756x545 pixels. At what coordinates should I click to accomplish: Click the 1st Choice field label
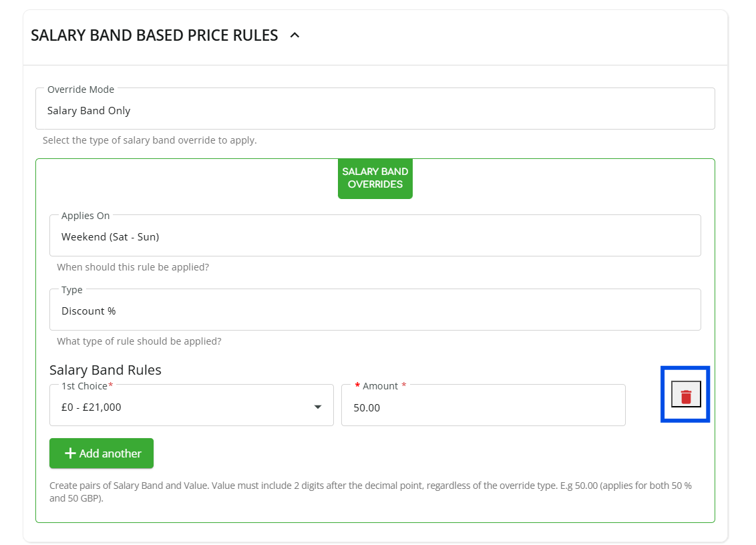[x=84, y=386]
